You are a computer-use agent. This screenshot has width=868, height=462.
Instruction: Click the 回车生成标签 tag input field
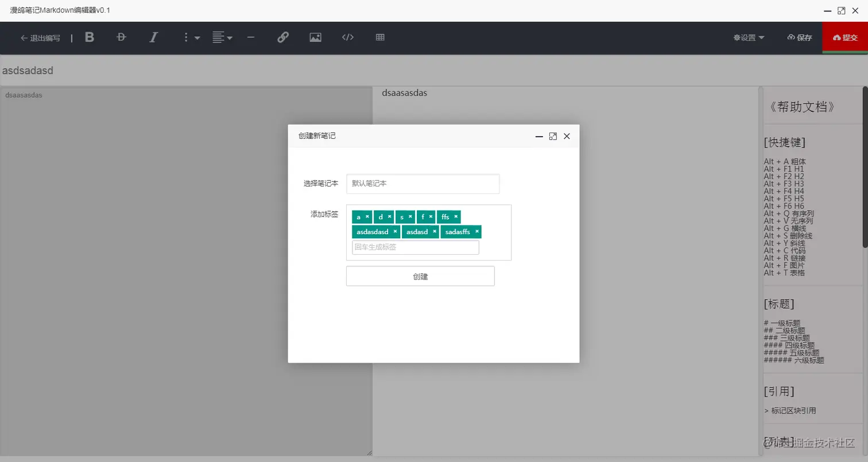point(416,247)
